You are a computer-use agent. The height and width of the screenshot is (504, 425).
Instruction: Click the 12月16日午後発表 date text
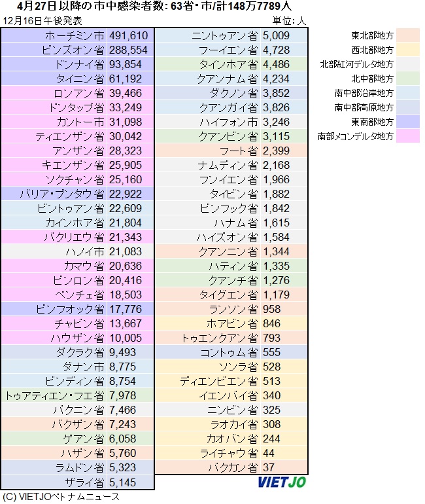[x=42, y=21]
